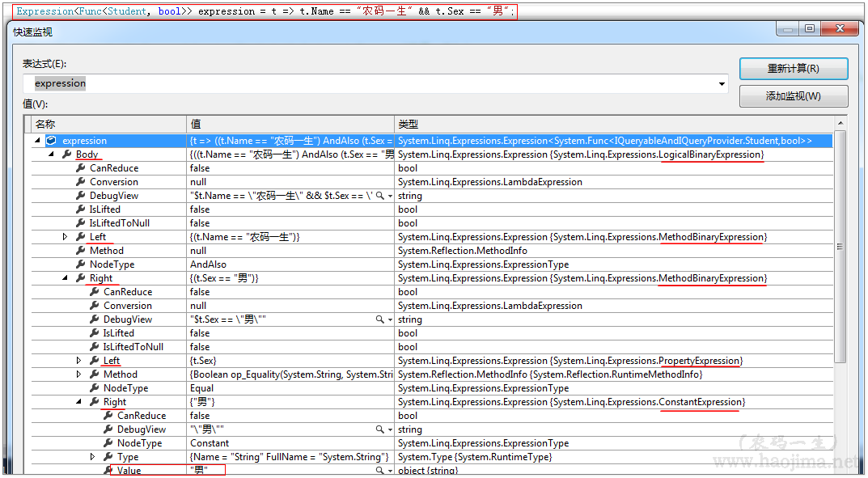Click the 重新计算(R) button
This screenshot has height=478, width=868.
[793, 69]
